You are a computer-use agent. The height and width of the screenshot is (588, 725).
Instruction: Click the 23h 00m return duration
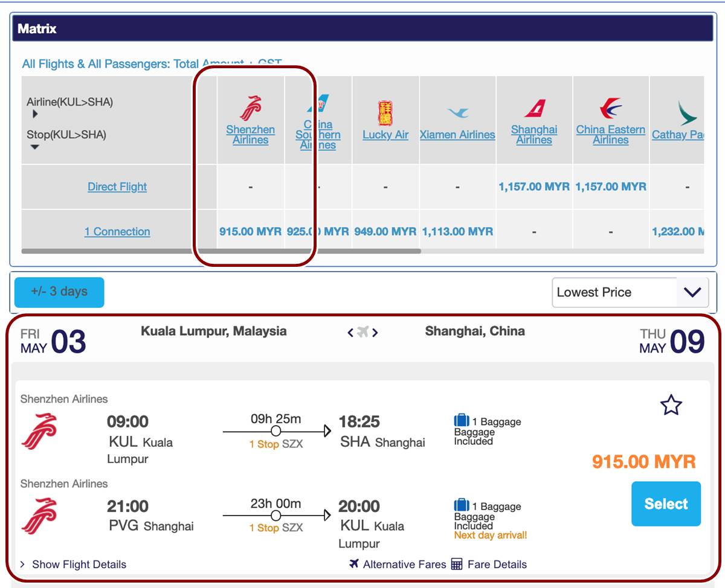click(x=276, y=503)
